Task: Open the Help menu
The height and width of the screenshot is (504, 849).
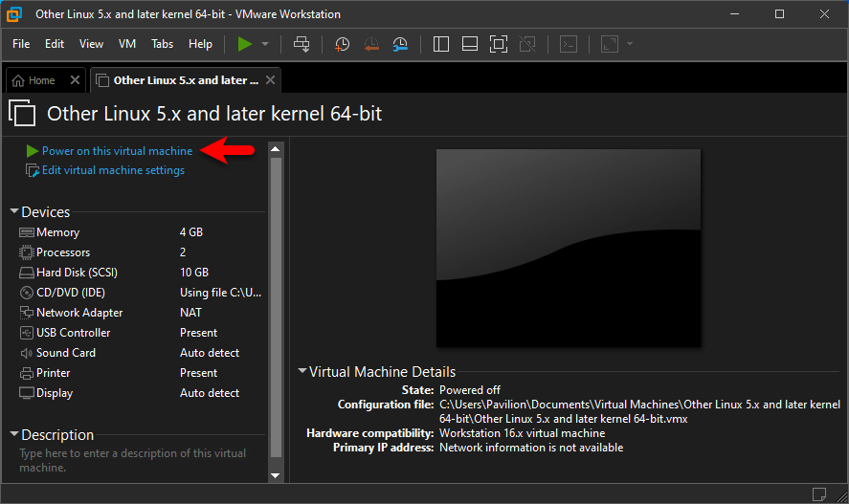Action: [200, 44]
